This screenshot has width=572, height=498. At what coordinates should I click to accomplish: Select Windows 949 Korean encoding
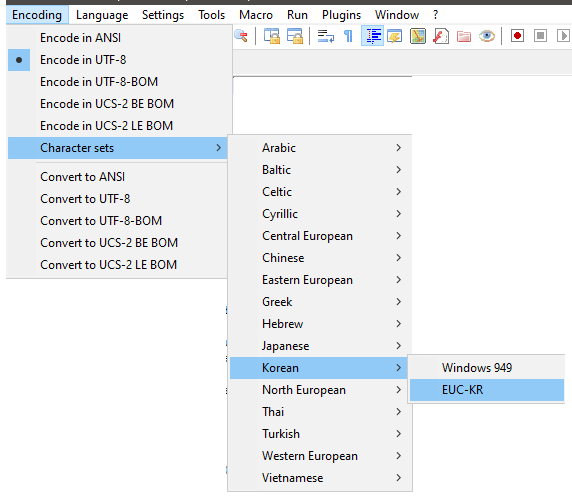click(x=487, y=367)
